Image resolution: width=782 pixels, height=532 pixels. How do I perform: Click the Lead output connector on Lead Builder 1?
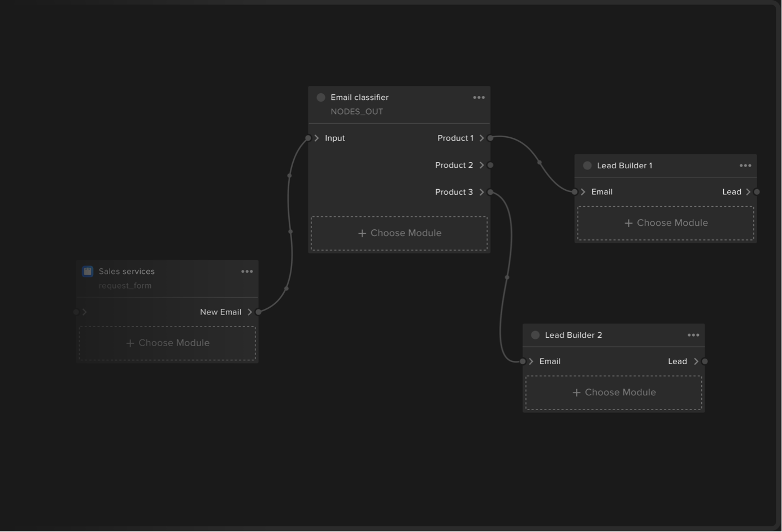tap(757, 191)
